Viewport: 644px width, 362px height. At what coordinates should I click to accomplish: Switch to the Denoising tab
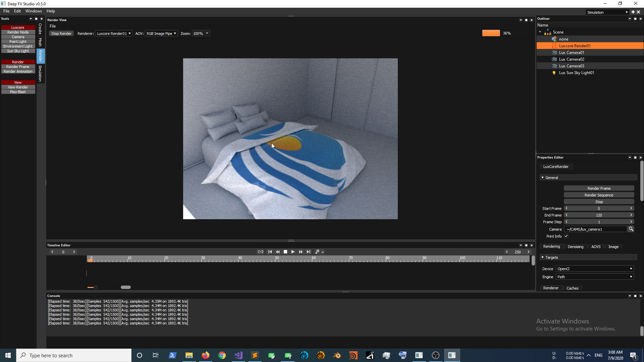tap(575, 247)
